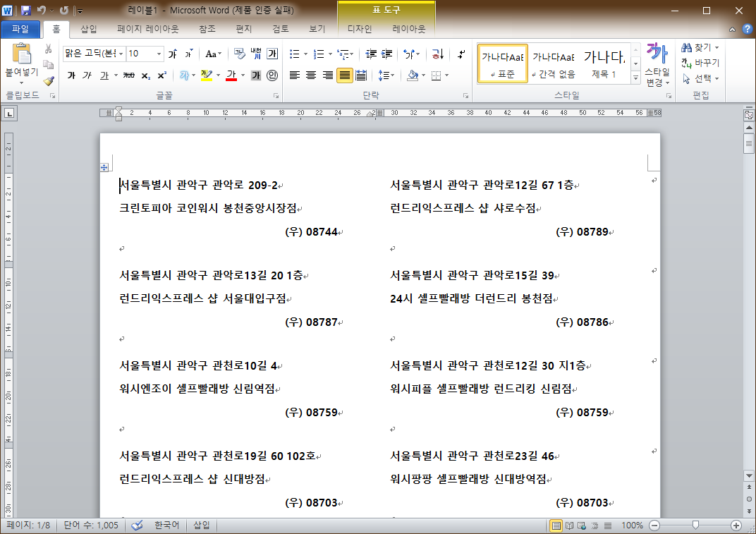Expand the styles gallery More arrow

tap(635, 77)
